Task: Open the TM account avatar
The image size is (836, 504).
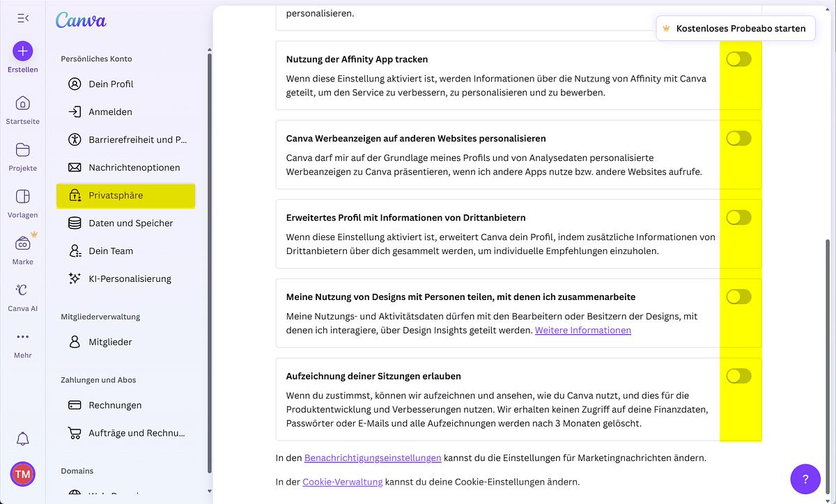Action: tap(22, 474)
